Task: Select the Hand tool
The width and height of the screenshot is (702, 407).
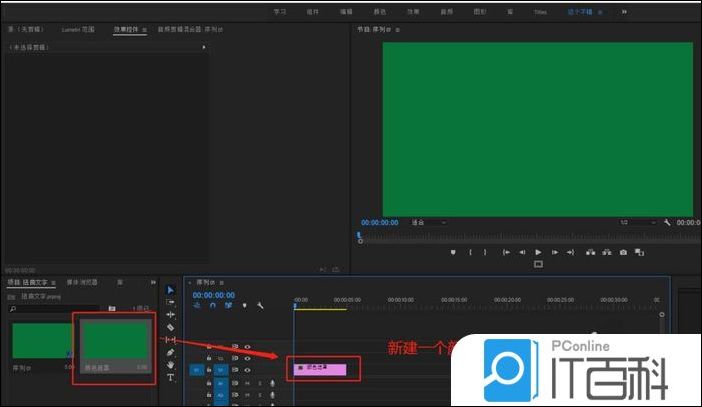Action: (170, 365)
